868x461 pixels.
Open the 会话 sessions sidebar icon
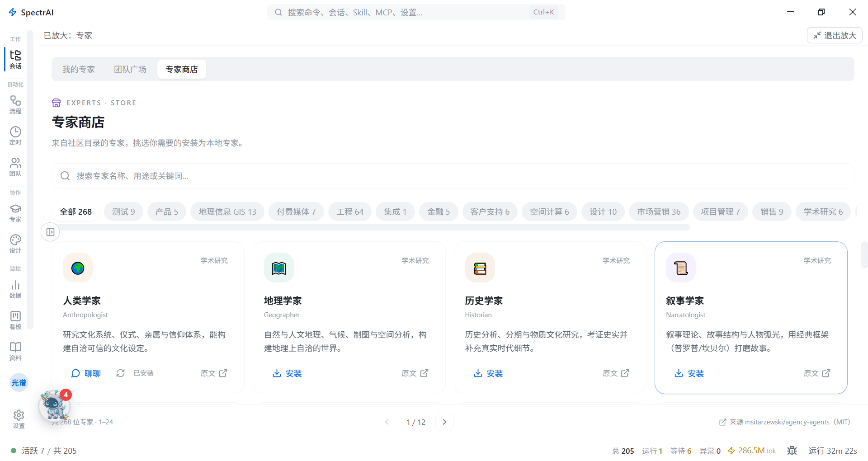(x=15, y=59)
